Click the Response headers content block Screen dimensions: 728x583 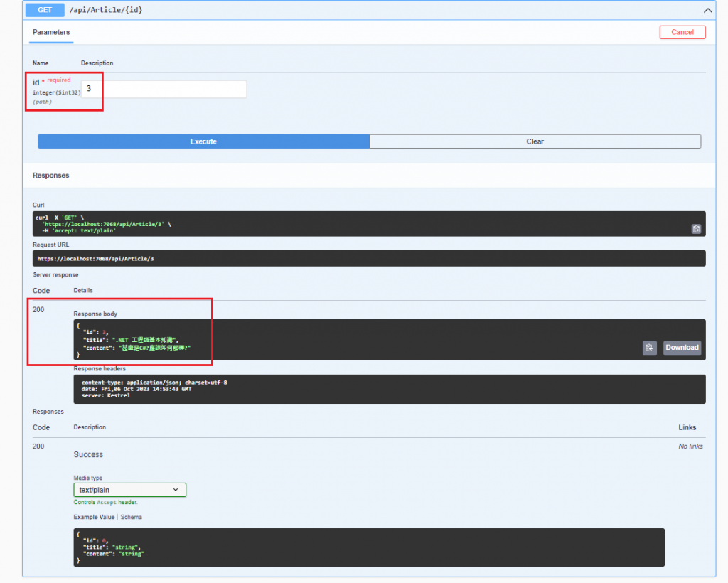[x=389, y=389]
